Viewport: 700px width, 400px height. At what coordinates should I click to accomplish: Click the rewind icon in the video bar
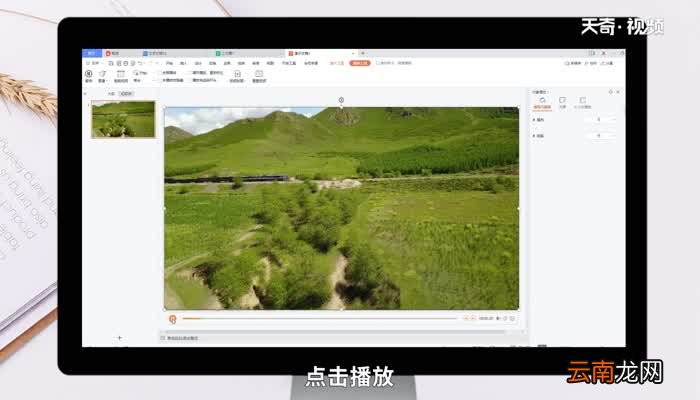click(x=467, y=318)
